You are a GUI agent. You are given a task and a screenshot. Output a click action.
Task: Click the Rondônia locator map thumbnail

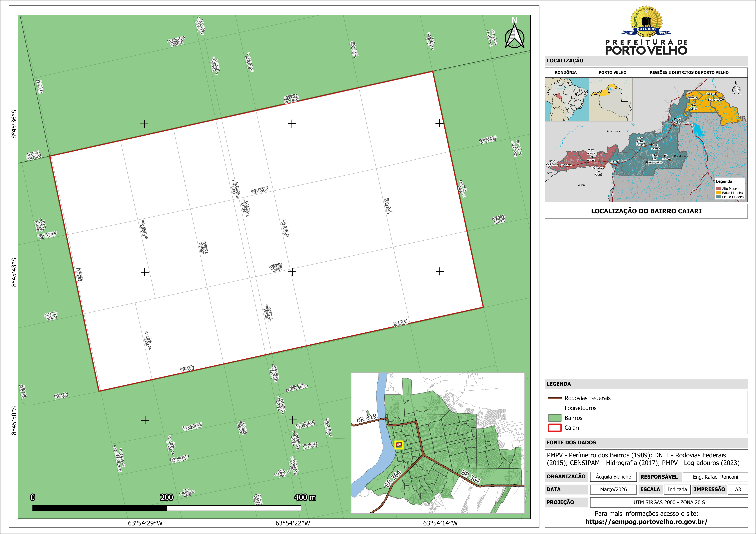567,99
